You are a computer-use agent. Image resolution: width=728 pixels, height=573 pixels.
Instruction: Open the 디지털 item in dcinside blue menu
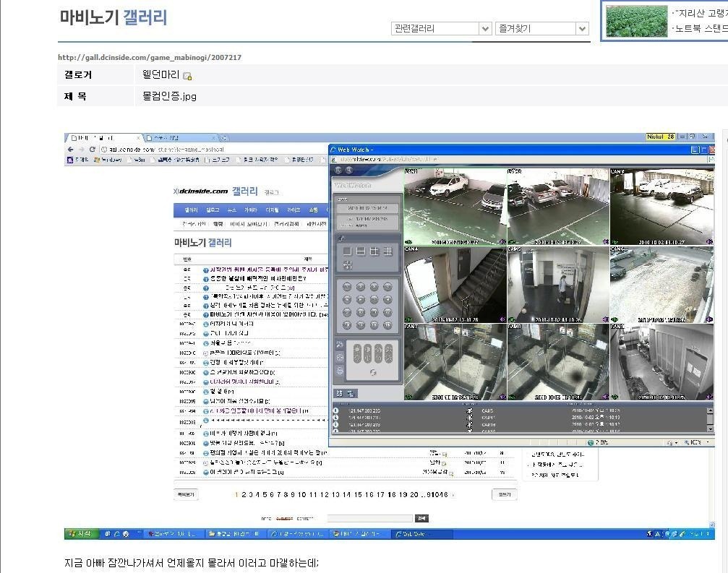pyautogui.click(x=272, y=210)
